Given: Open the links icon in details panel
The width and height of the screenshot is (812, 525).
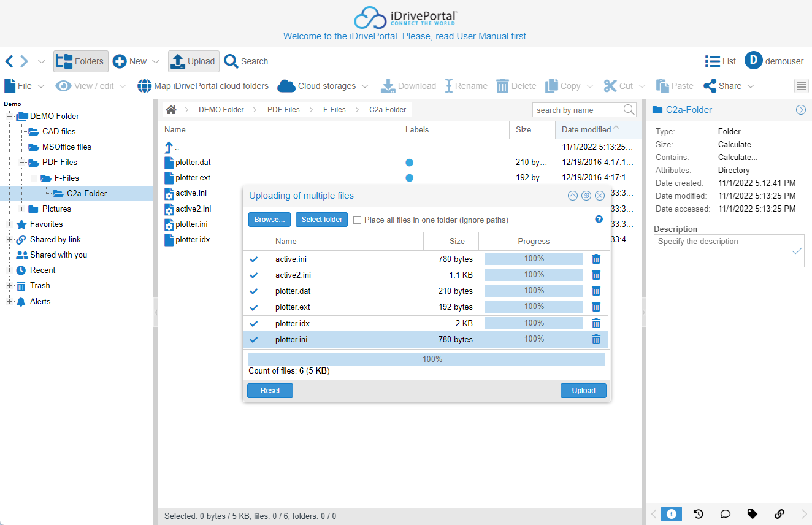Looking at the screenshot, I should (x=779, y=514).
